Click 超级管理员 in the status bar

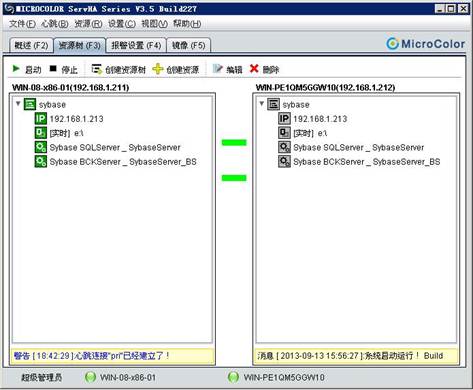[x=42, y=378]
